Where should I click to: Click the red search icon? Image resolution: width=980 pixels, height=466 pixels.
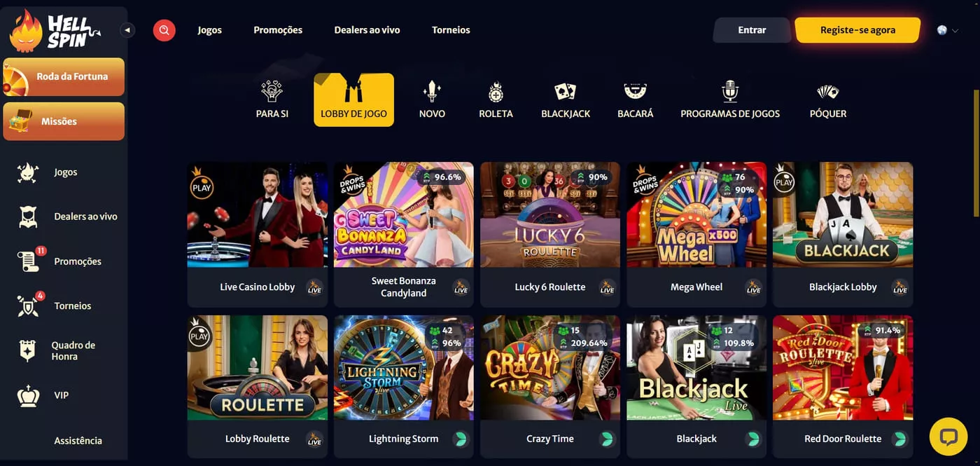[x=164, y=30]
